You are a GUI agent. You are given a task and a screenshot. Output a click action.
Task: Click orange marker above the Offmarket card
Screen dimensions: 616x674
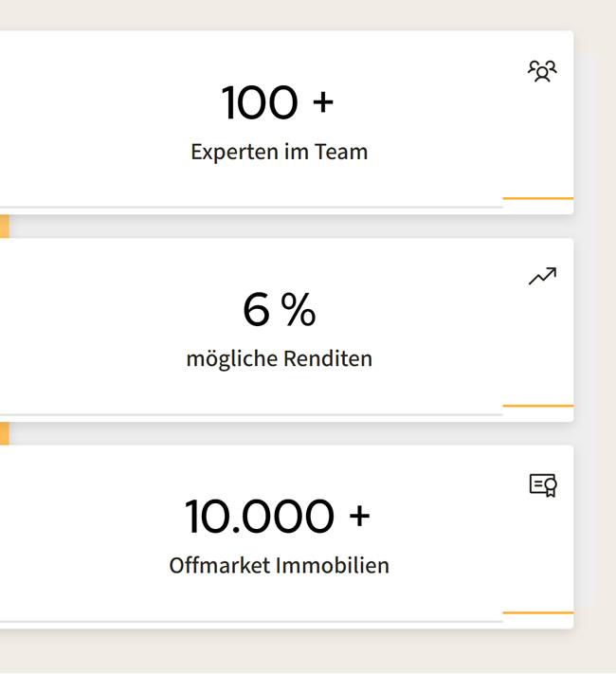click(x=4, y=433)
